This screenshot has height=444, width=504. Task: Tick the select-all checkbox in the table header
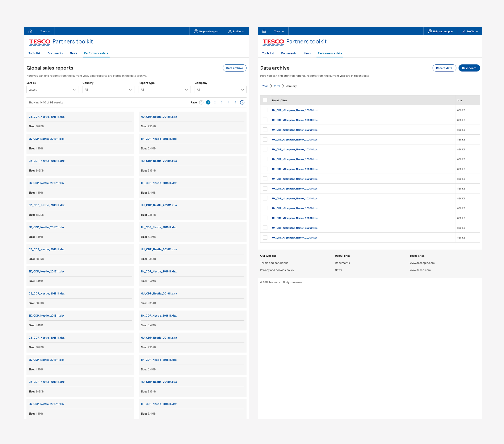click(265, 100)
